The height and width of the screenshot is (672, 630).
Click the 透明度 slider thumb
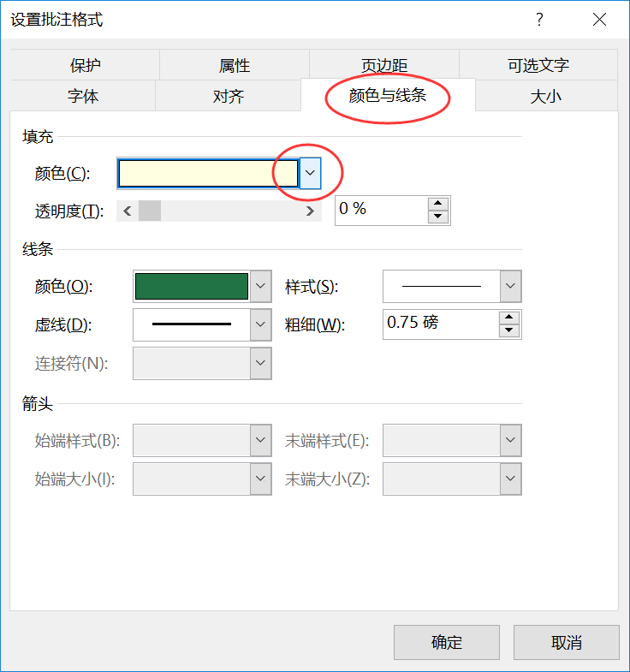point(150,211)
